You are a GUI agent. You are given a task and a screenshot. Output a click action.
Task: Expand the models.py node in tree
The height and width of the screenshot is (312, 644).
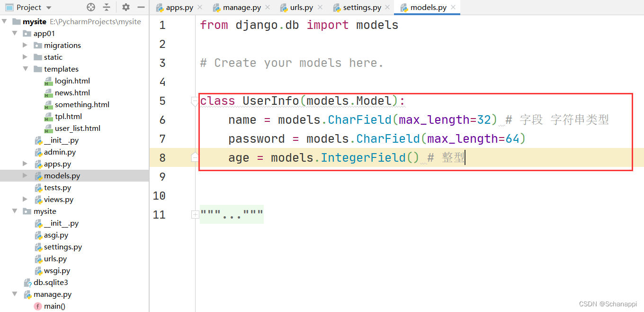(25, 175)
